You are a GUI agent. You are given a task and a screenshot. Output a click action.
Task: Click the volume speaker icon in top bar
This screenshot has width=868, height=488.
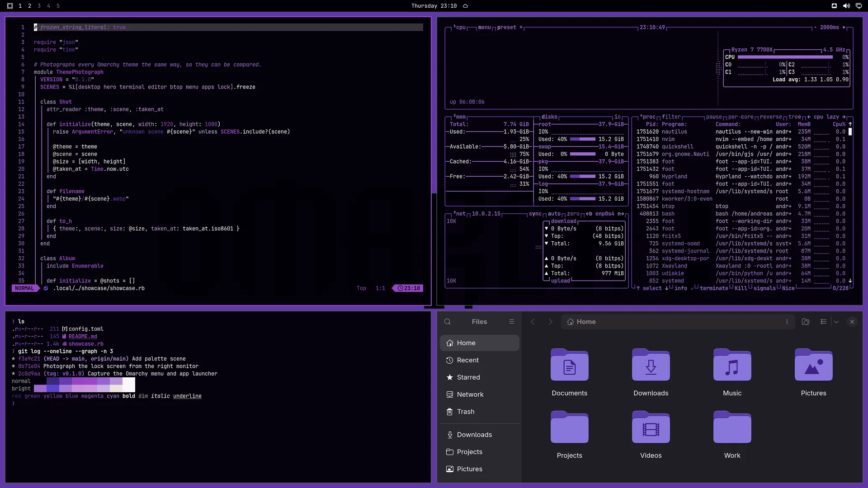[846, 6]
